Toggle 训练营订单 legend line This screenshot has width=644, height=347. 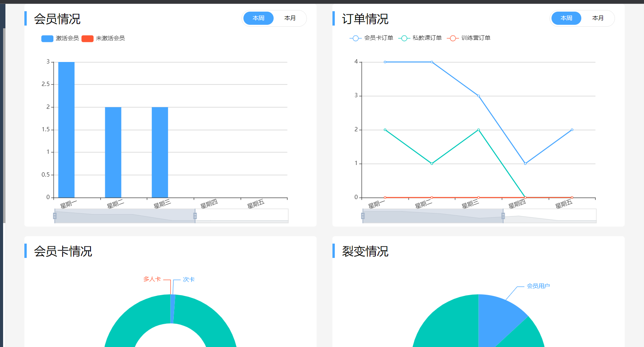(469, 38)
